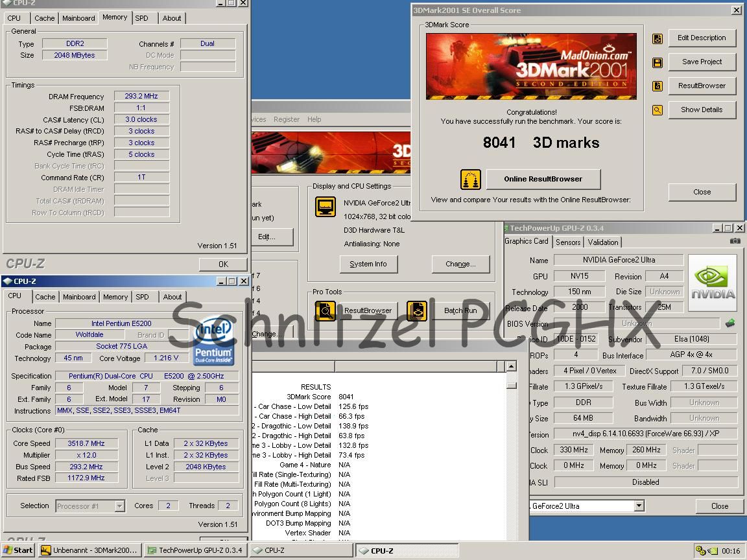The width and height of the screenshot is (747, 560).
Task: Select the Graphics Card tab in GPU-Z
Action: tap(527, 241)
